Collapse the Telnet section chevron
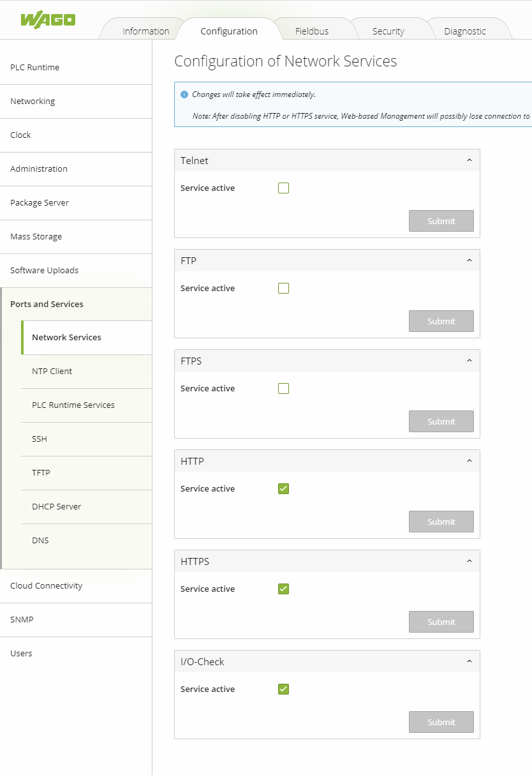Screen dimensions: 532x775 point(469,160)
